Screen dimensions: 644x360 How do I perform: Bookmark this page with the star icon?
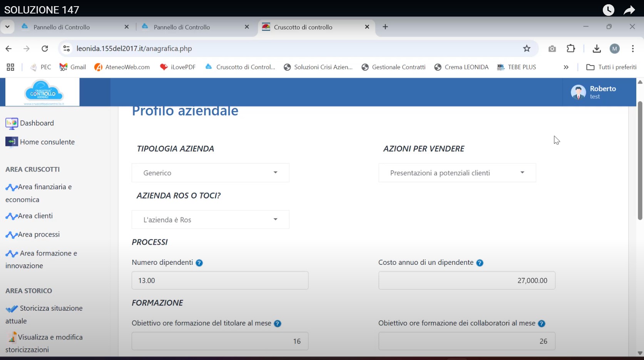click(x=527, y=49)
